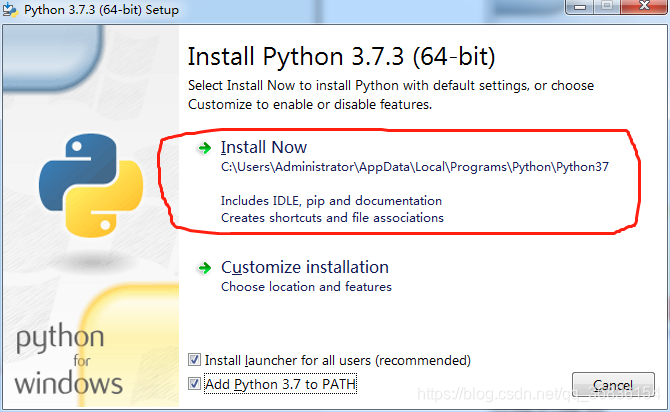This screenshot has width=670, height=412.
Task: Click the disabled maximize button
Action: click(x=607, y=7)
